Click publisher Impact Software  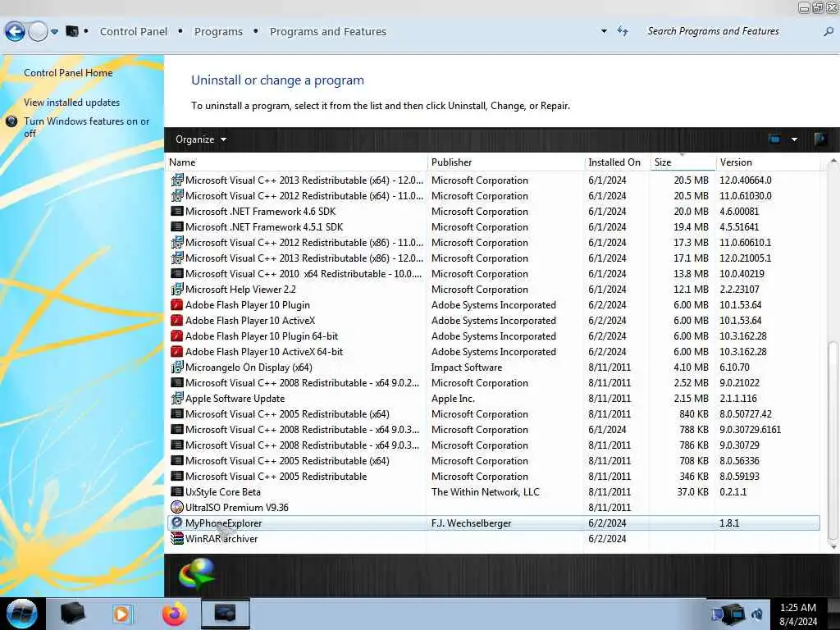[x=467, y=367]
